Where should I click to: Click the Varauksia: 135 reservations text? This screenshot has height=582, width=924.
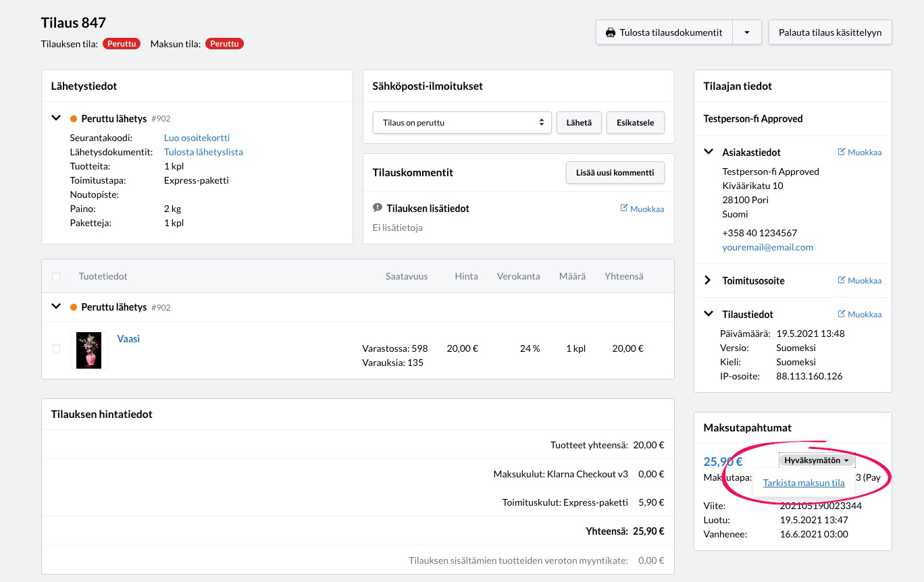pyautogui.click(x=393, y=363)
